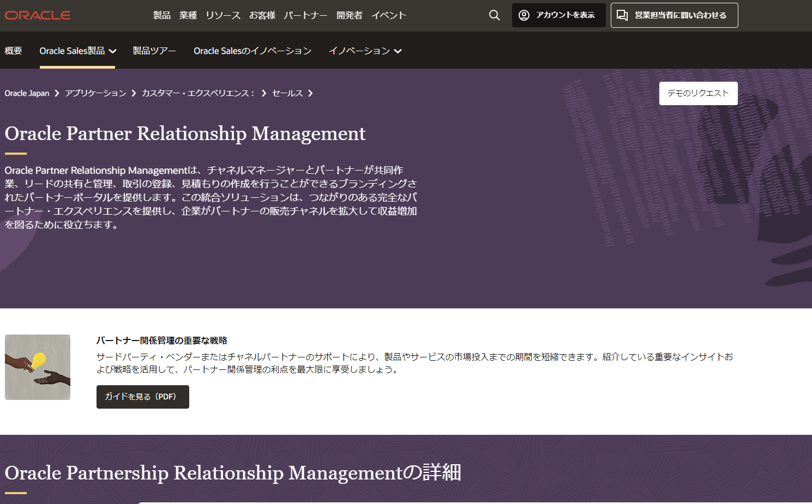Expand the Oracle Sales製品 dropdown arrow
Screen dimensions: 812x504
112,51
